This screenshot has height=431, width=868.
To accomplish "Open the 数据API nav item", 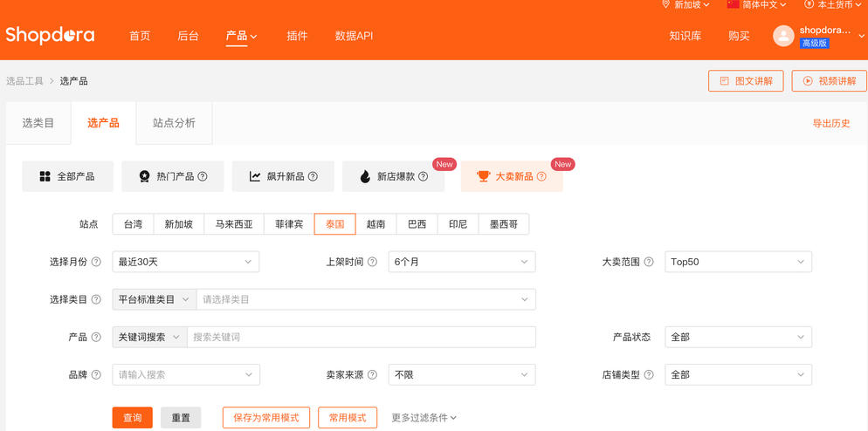I will 354,36.
